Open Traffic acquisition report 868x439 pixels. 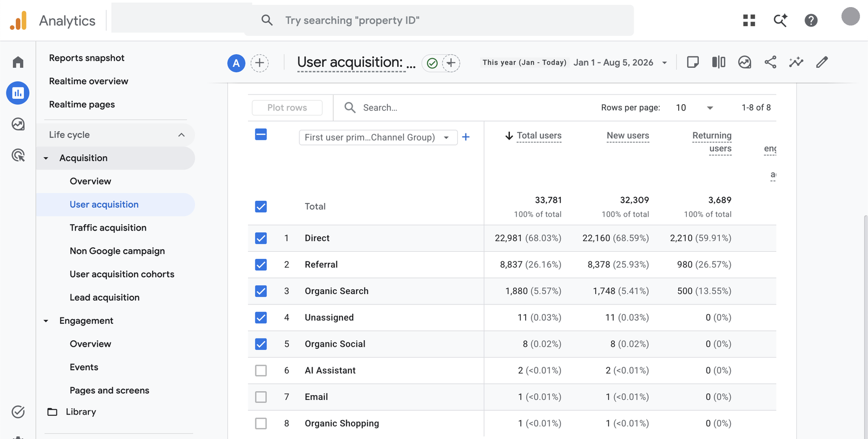click(108, 228)
